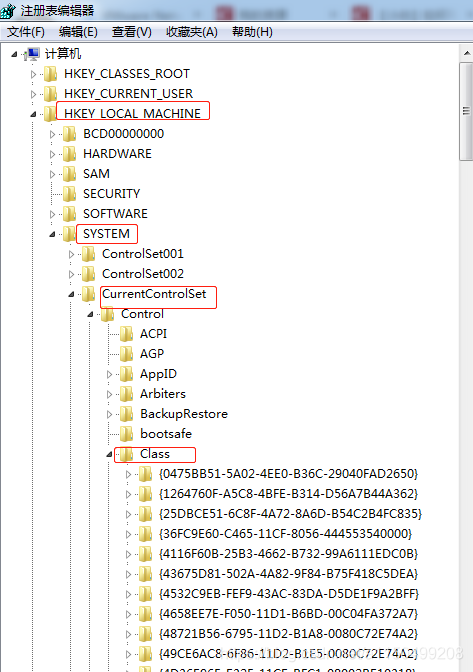This screenshot has height=672, width=473.
Task: Expand the HKEY_CLASSES_ROOT node
Action: pyautogui.click(x=33, y=74)
